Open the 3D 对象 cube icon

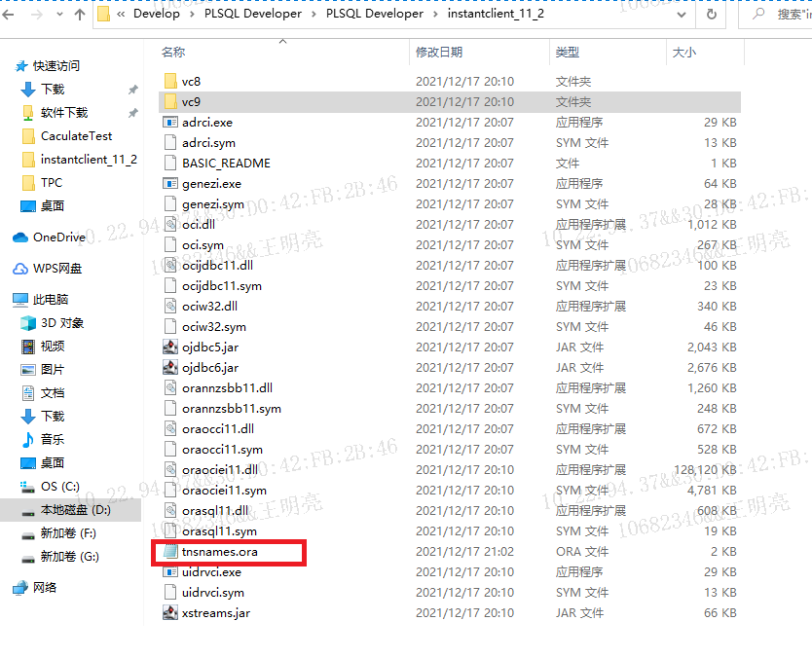pos(28,322)
